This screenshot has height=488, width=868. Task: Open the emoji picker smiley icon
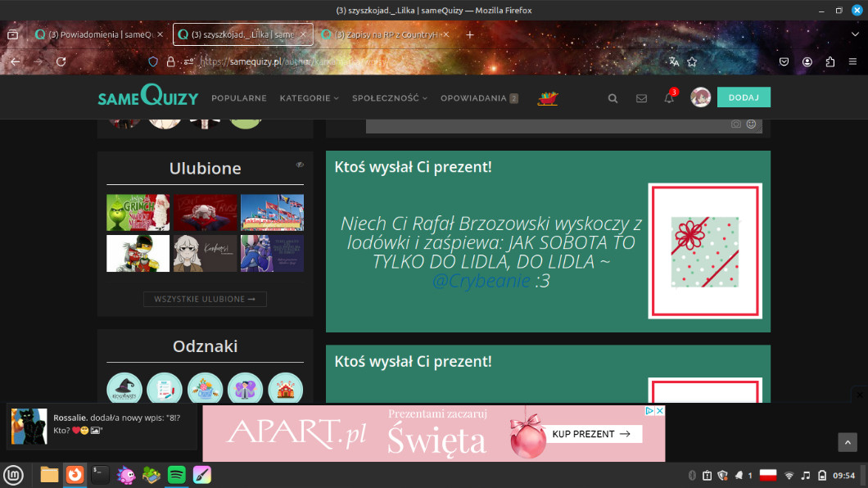point(751,124)
